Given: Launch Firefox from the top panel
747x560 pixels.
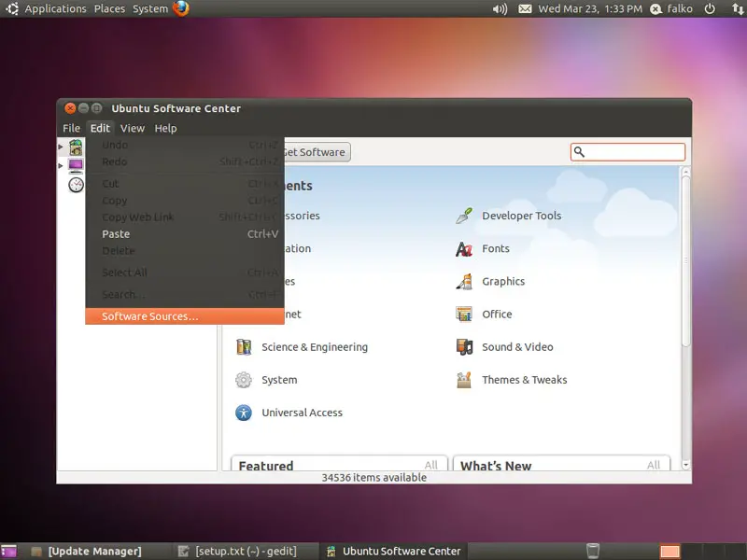Looking at the screenshot, I should pos(181,8).
